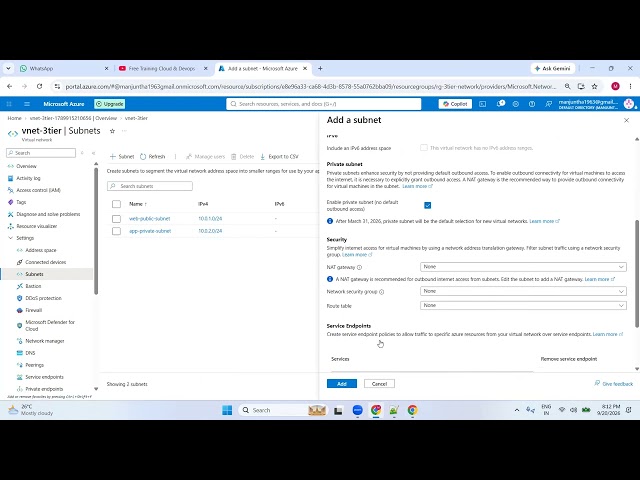Bookmark this page with star icon
This screenshot has width=640, height=480.
pos(594,87)
